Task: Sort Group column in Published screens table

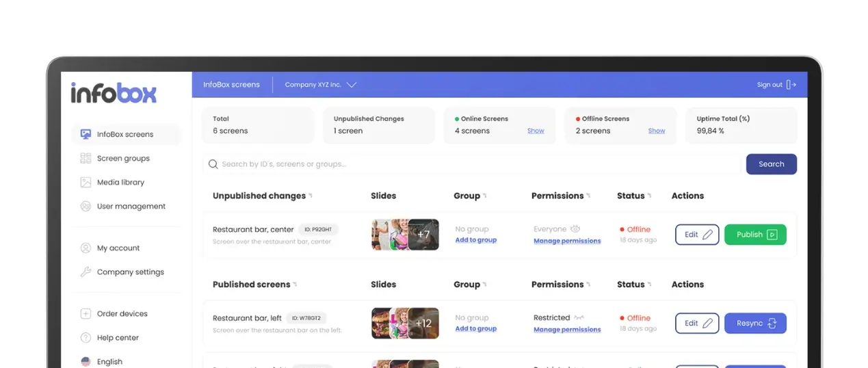Action: 485,285
